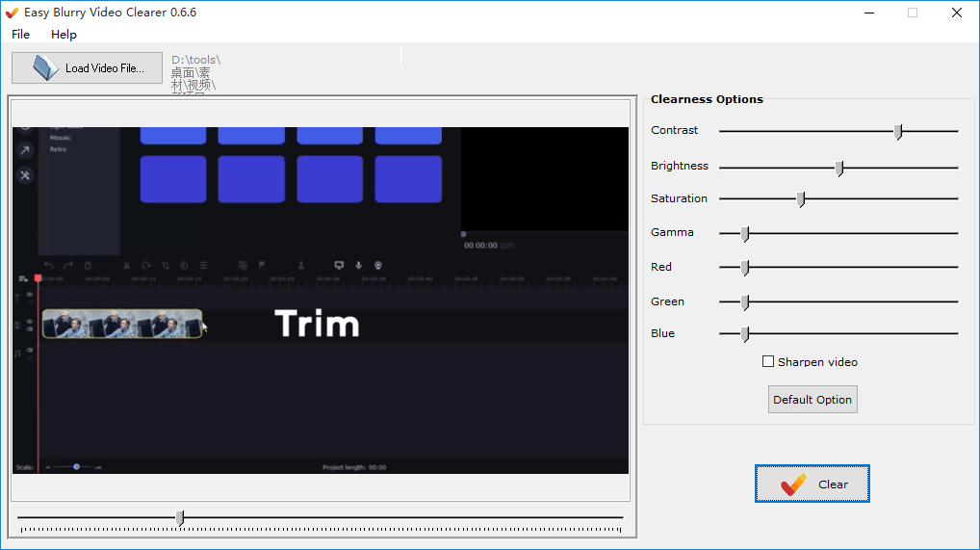The image size is (980, 550).
Task: Open the Help menu
Action: pyautogui.click(x=64, y=35)
